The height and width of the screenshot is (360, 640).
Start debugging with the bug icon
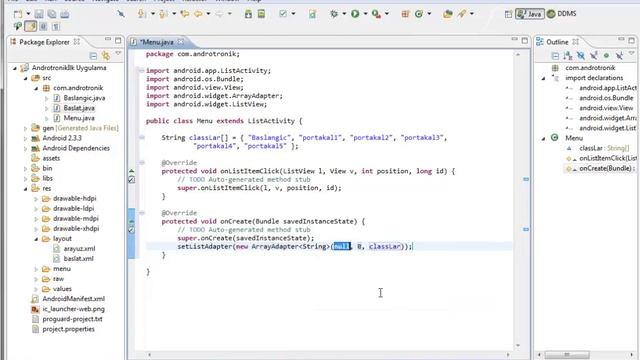point(334,14)
